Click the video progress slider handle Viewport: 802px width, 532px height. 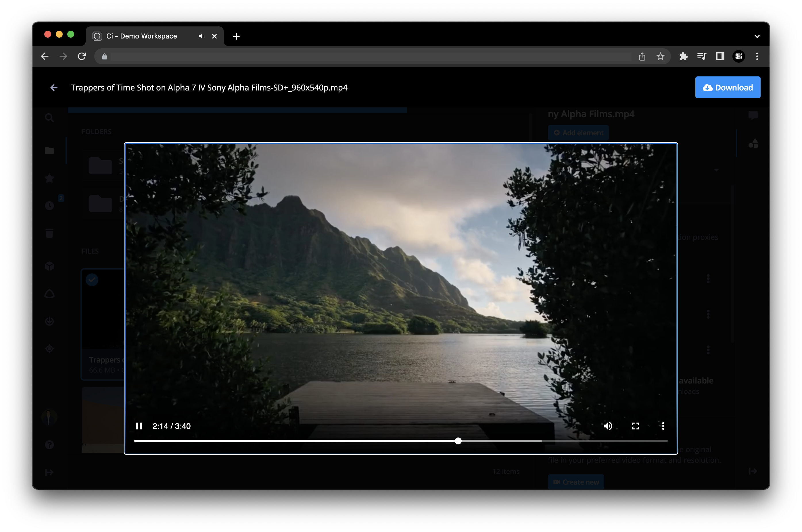click(458, 441)
